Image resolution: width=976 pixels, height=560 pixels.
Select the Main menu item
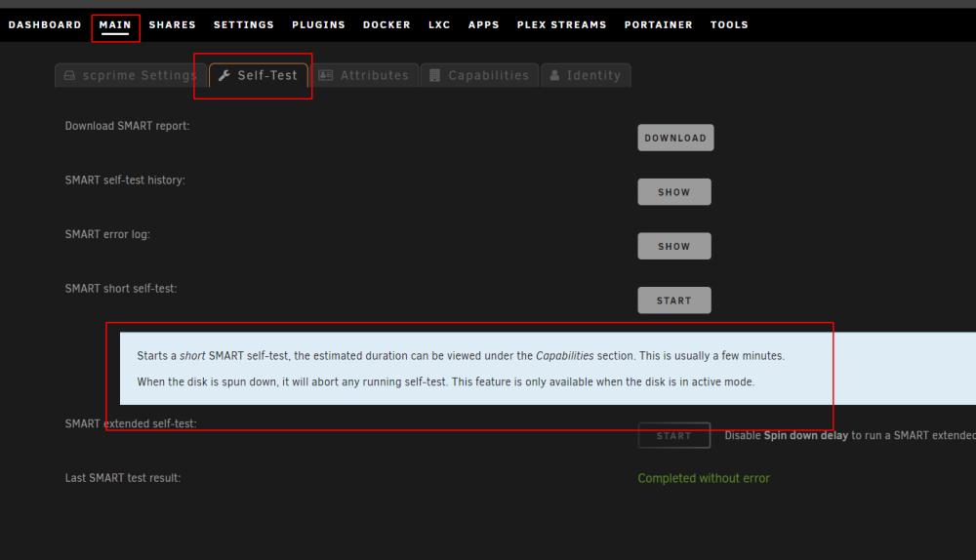[115, 25]
